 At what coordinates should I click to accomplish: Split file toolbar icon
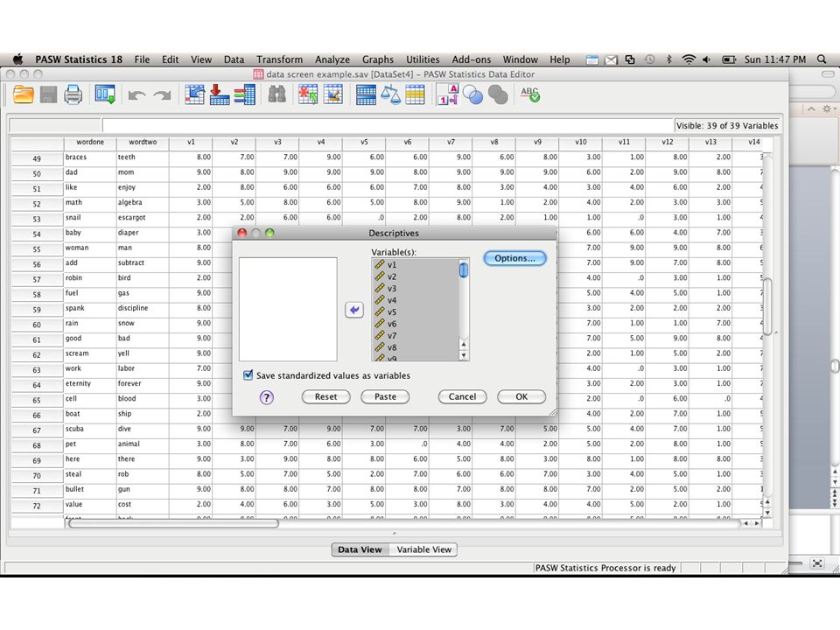tap(366, 94)
